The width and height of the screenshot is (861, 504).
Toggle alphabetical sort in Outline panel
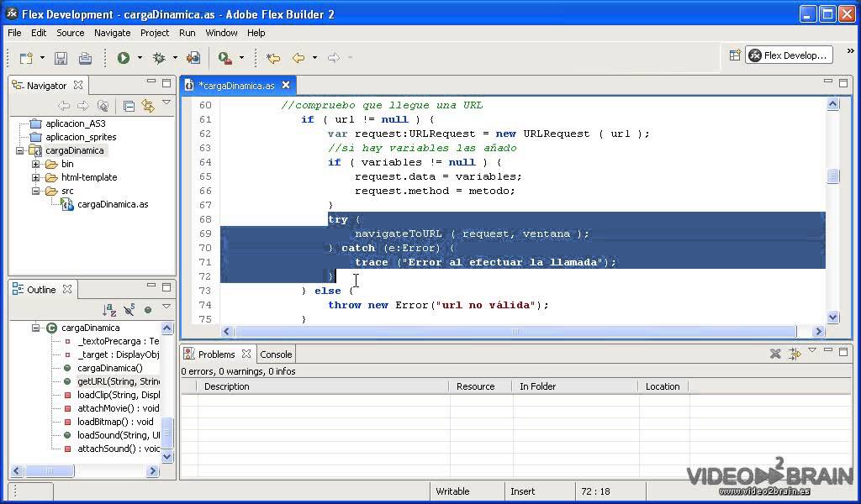pos(109,310)
